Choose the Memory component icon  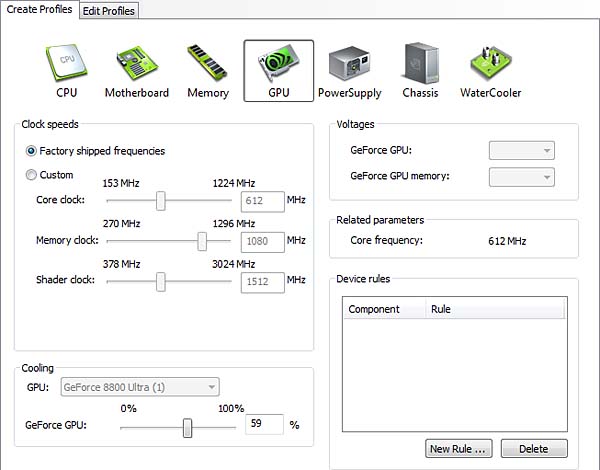[208, 71]
